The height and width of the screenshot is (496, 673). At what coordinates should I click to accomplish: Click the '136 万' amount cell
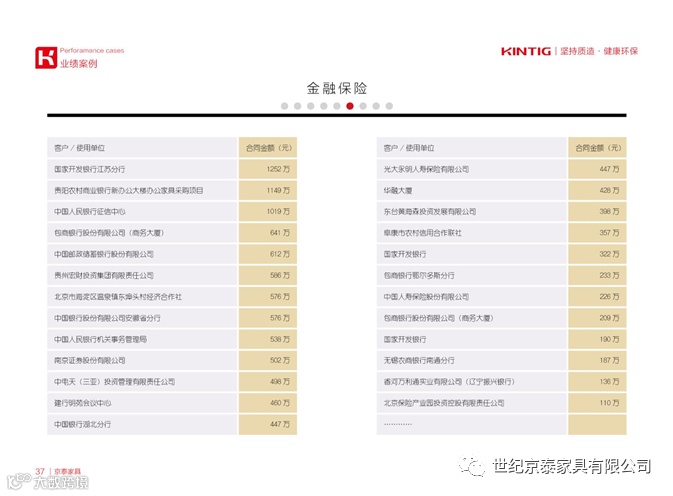click(597, 382)
